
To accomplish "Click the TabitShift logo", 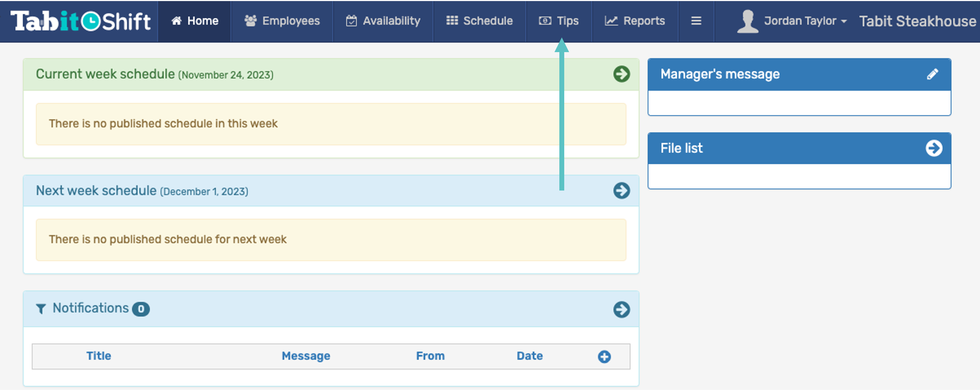I will tap(80, 21).
